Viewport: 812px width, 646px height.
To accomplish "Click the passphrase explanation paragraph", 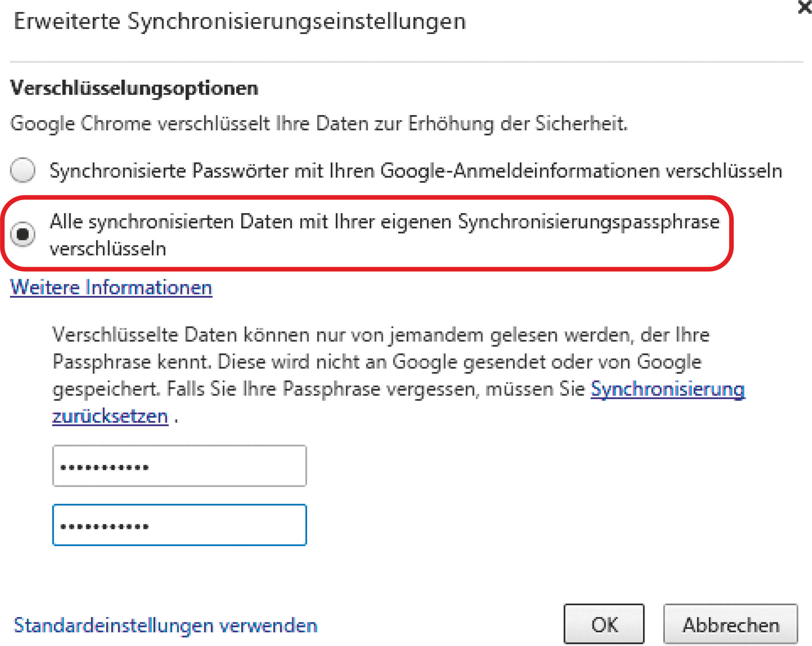I will [x=376, y=362].
